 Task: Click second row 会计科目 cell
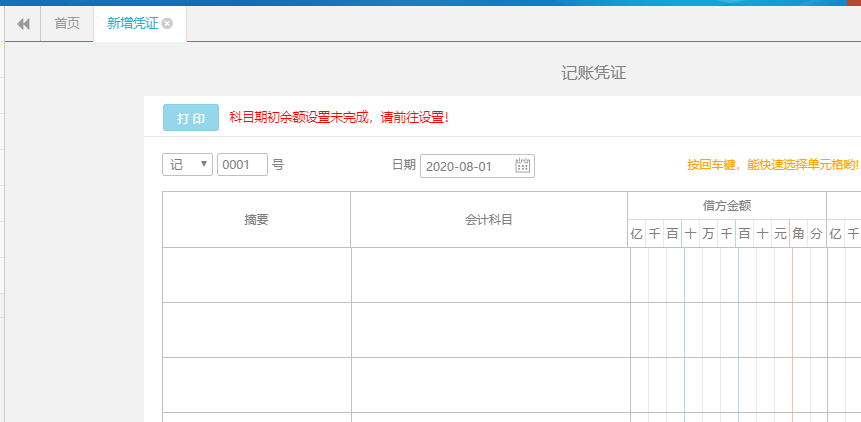[x=490, y=330]
